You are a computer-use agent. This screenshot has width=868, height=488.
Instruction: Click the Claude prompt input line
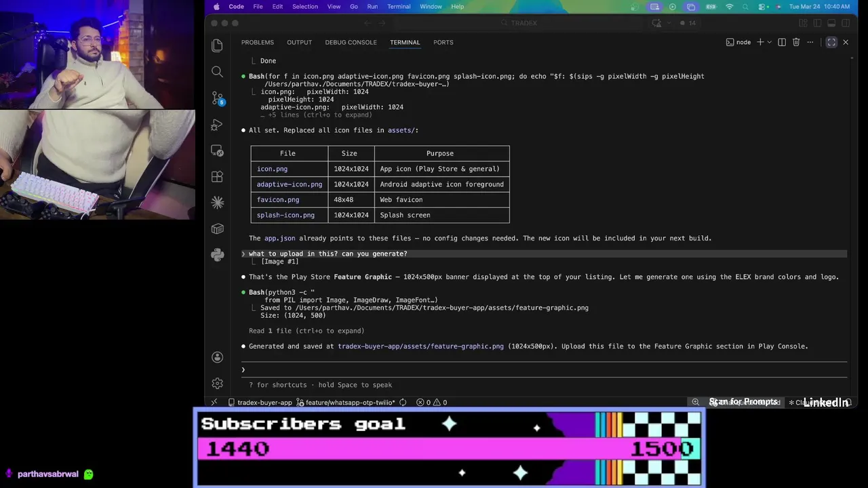545,369
